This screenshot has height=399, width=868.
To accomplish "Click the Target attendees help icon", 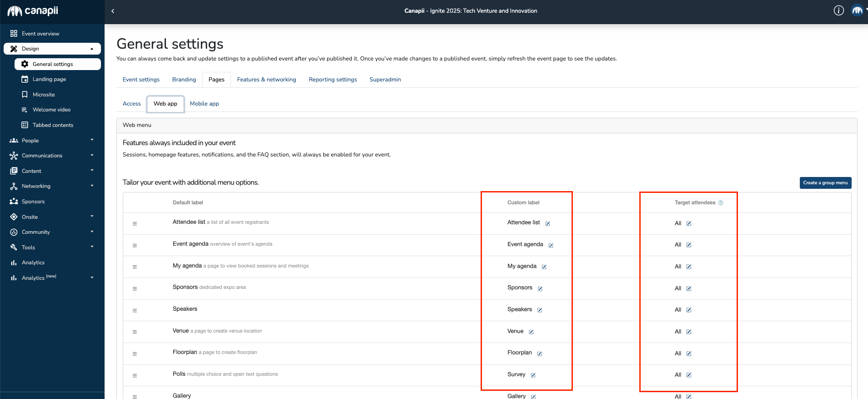I will pyautogui.click(x=721, y=203).
